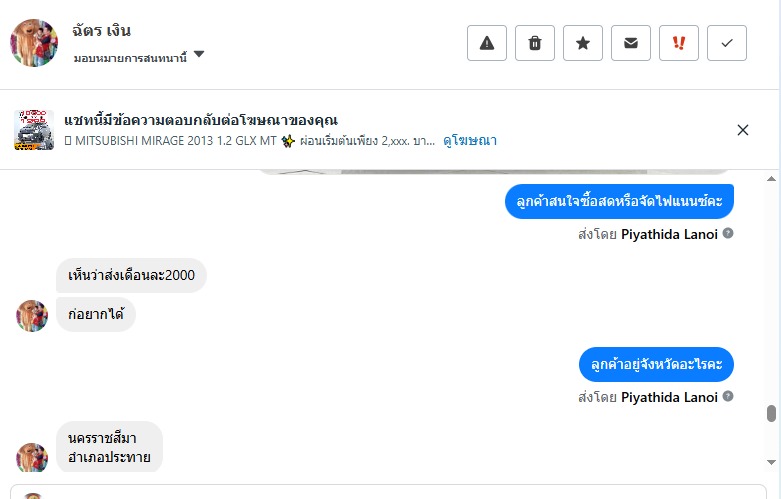Click the ลูกค้าอยู่จังหวัดอะไรคะ message bubble

coord(656,364)
